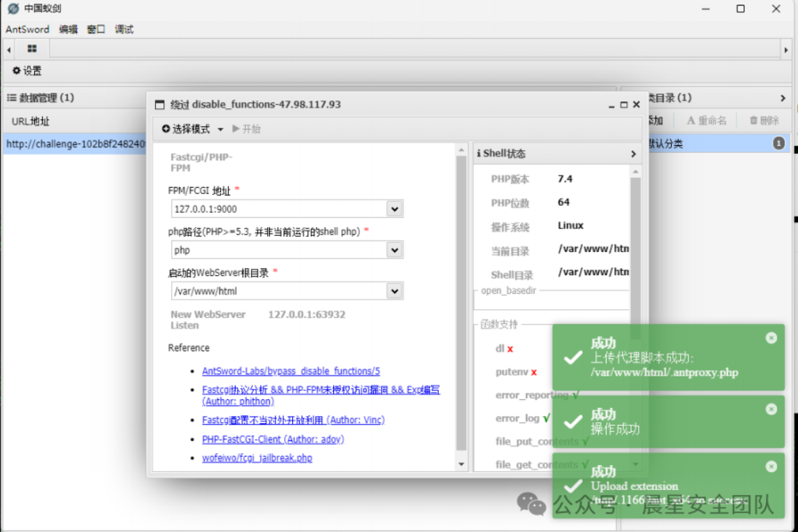Close the 绕过 disable_functions dialog

point(636,105)
